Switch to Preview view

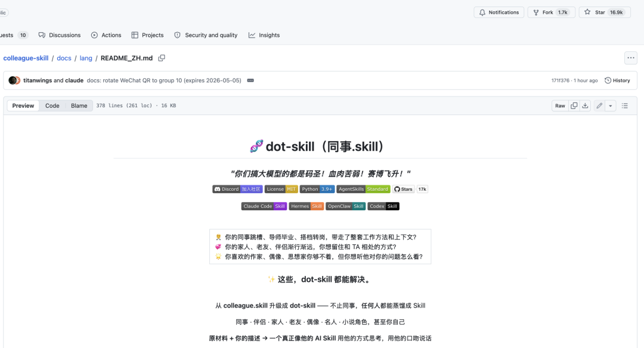23,106
